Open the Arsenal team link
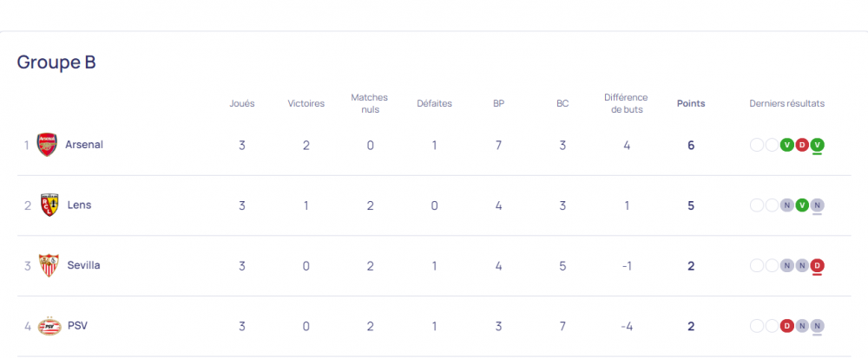Image resolution: width=868 pixels, height=358 pixels. 84,145
